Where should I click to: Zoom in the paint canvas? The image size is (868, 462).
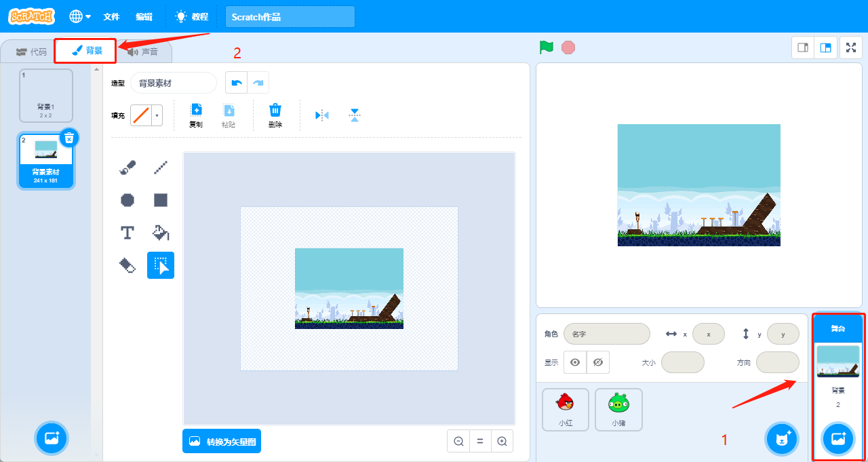click(x=502, y=441)
